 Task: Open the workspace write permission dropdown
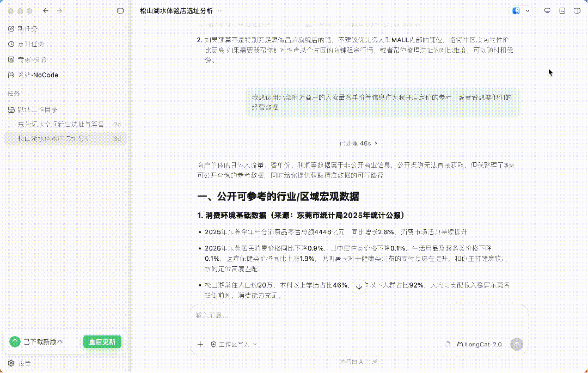click(x=234, y=344)
